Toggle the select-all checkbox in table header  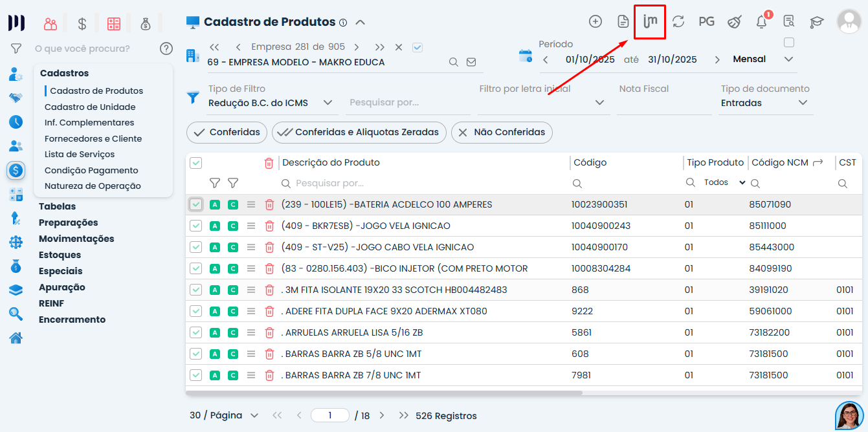[195, 163]
